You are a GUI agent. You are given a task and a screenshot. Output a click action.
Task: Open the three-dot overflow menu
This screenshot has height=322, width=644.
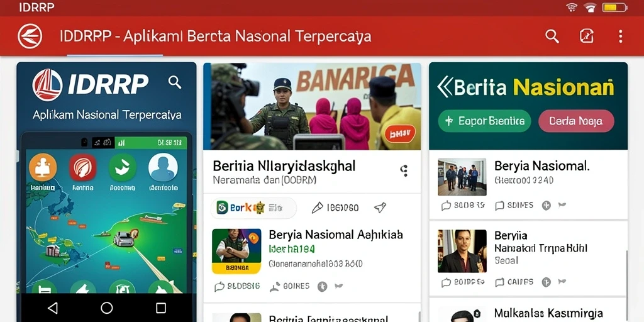pyautogui.click(x=620, y=36)
